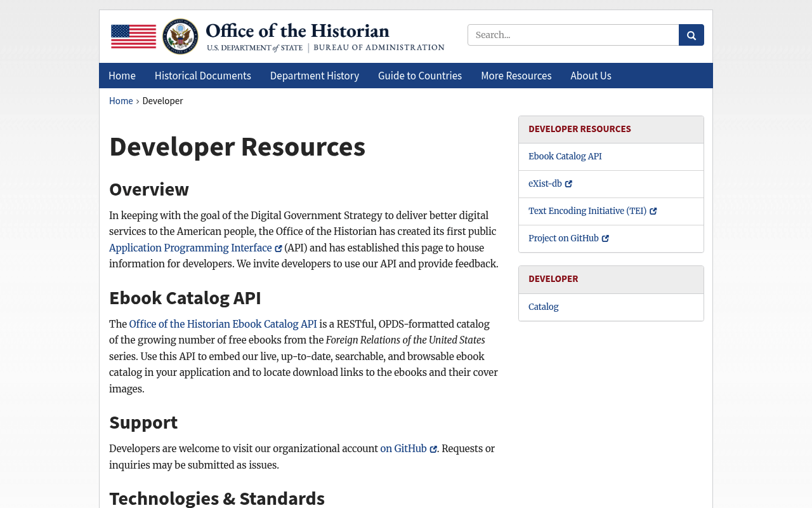812x508 pixels.
Task: Click external-link icon after Application Programming Interface
Action: point(278,249)
